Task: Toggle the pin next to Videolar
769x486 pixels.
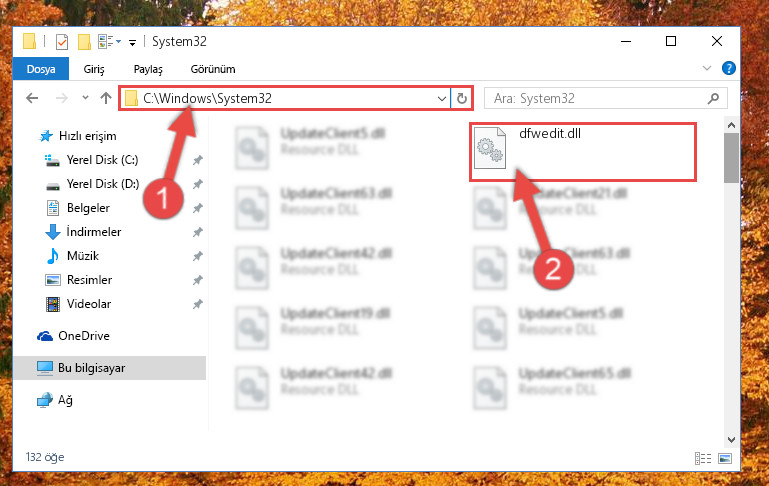Action: tap(198, 304)
